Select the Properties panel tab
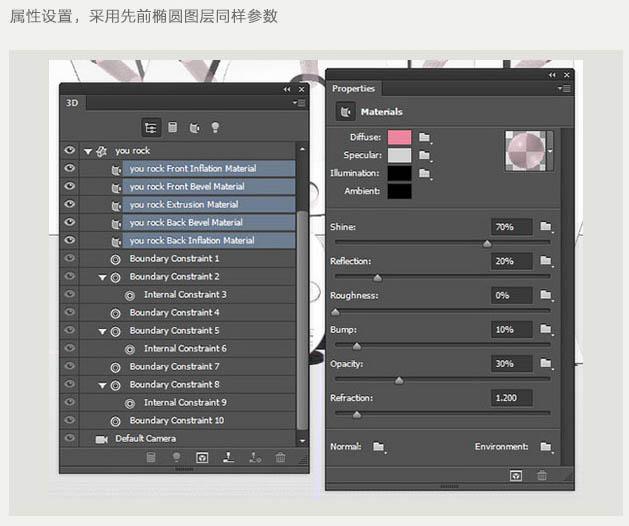Viewport: 629px width, 526px height. [x=353, y=89]
